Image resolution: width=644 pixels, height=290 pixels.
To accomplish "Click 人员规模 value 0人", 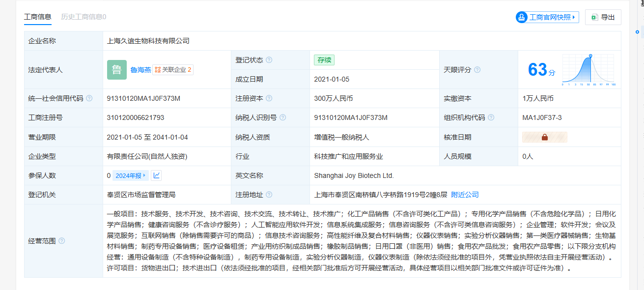I will pos(528,156).
